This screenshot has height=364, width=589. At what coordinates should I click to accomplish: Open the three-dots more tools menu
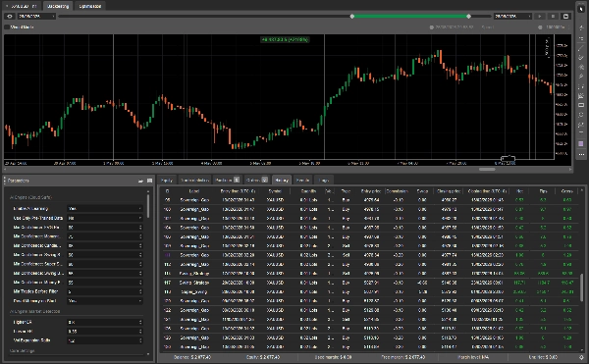pos(581,154)
